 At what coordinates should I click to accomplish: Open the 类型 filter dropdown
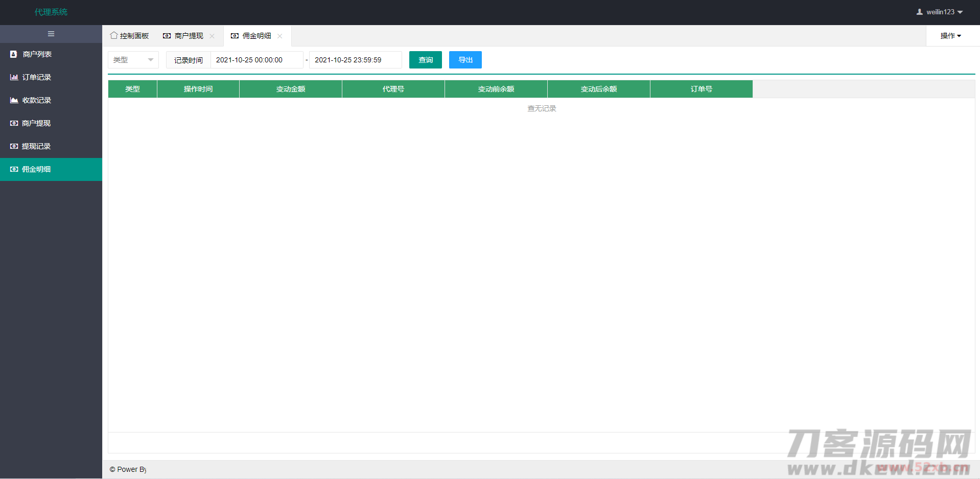133,60
